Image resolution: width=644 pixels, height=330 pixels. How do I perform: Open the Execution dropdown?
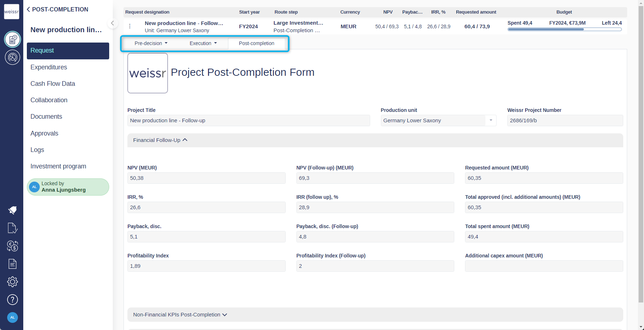(x=203, y=43)
